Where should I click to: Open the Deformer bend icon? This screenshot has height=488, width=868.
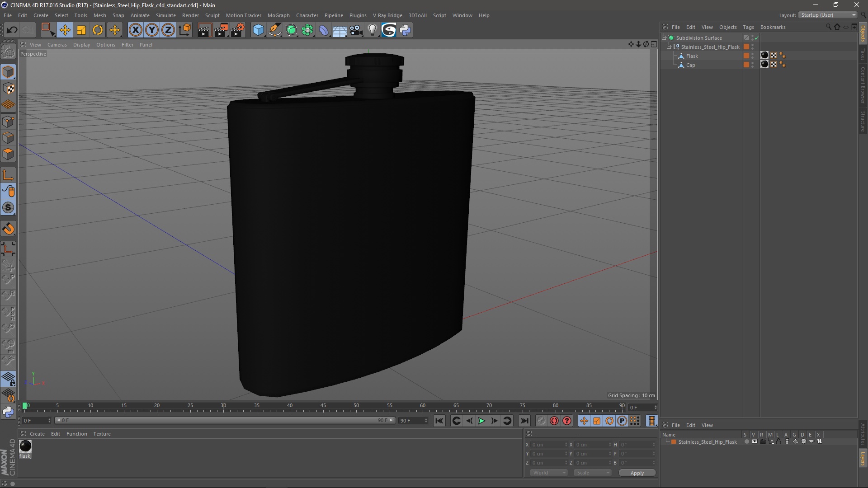[x=324, y=30]
